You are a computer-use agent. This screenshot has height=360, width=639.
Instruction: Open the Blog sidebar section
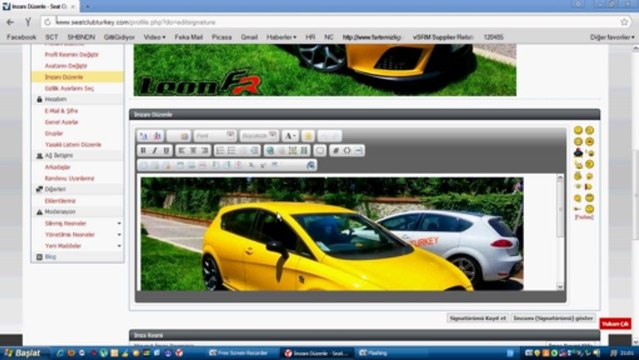pos(50,257)
